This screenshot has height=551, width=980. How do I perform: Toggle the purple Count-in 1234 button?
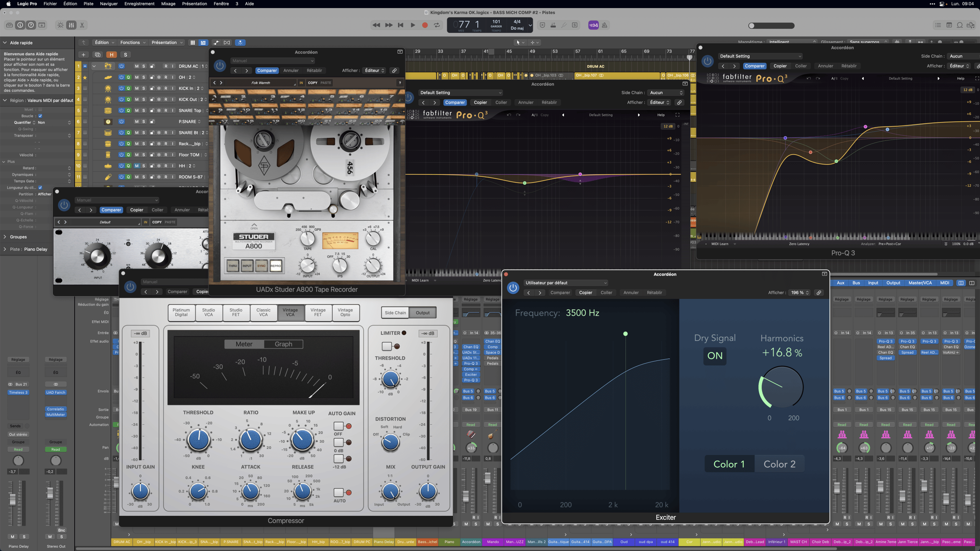pos(593,25)
